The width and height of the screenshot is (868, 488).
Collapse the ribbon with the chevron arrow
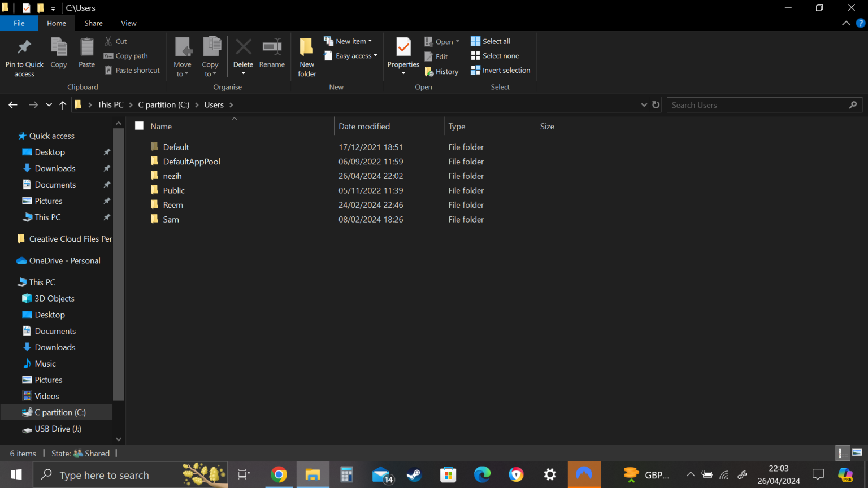click(846, 23)
